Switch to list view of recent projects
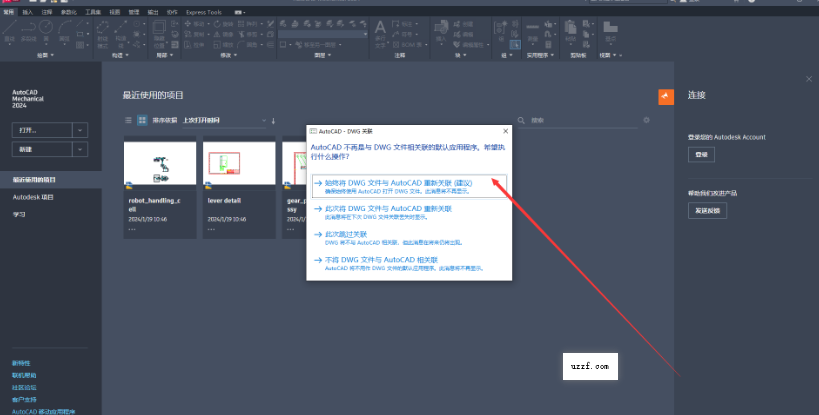Viewport: 819px width, 415px height. (128, 120)
